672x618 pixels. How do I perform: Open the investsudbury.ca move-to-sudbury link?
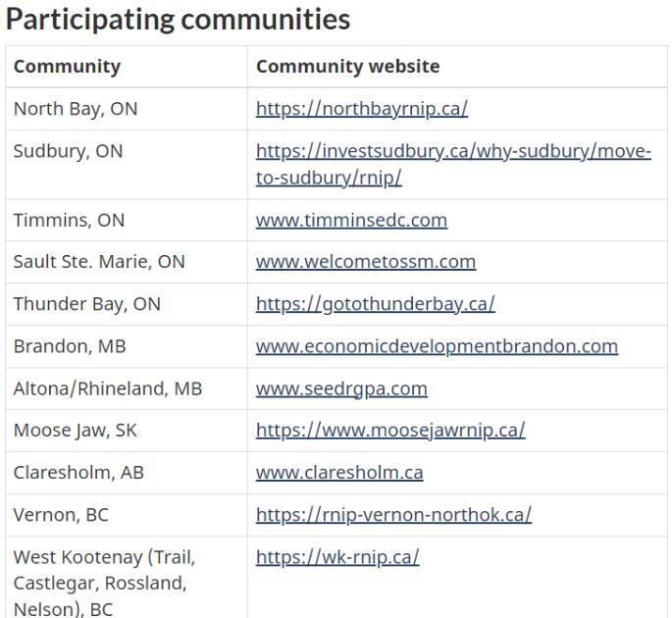(x=453, y=152)
